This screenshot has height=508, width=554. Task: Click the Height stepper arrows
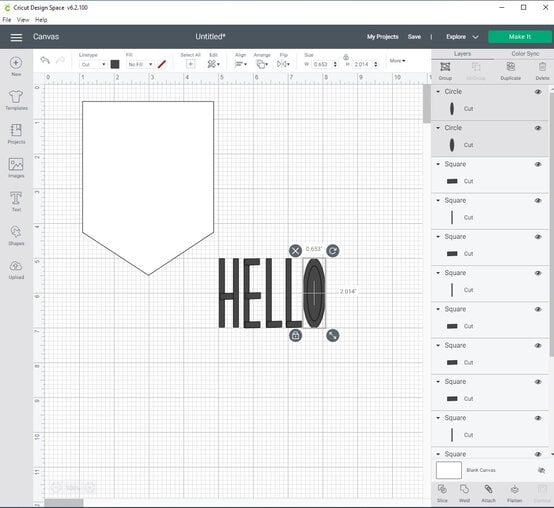point(376,64)
